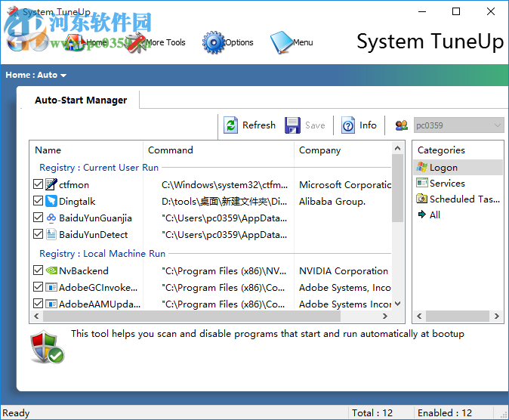Select the Scheduled Tasks category
509x420 pixels.
click(458, 199)
